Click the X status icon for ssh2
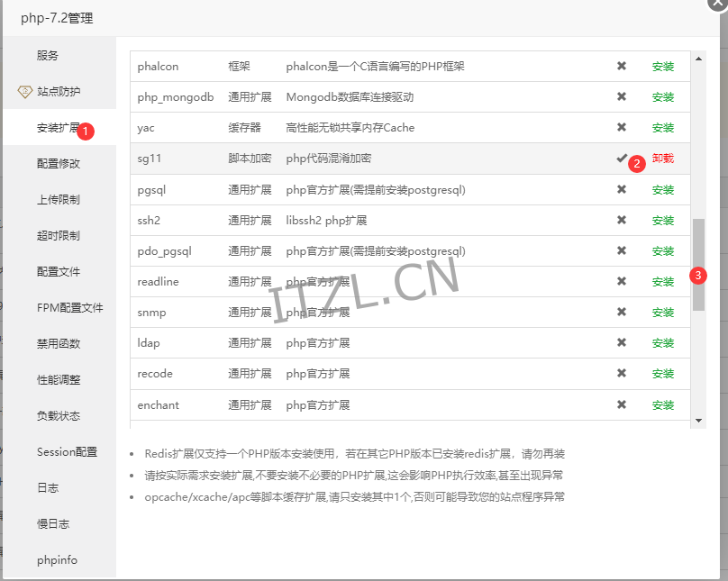The width and height of the screenshot is (728, 581). point(621,220)
